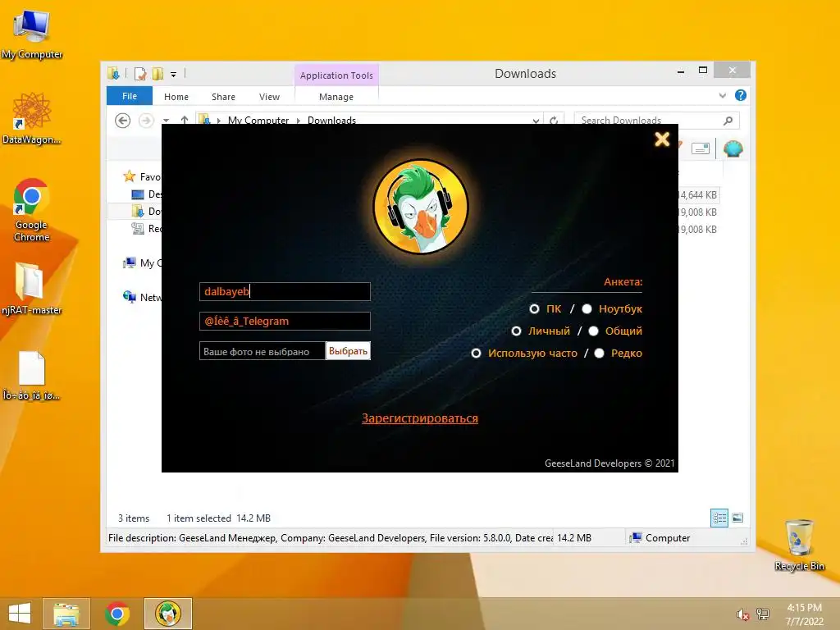
Task: Select the blank file icon on desktop
Action: pyautogui.click(x=32, y=376)
